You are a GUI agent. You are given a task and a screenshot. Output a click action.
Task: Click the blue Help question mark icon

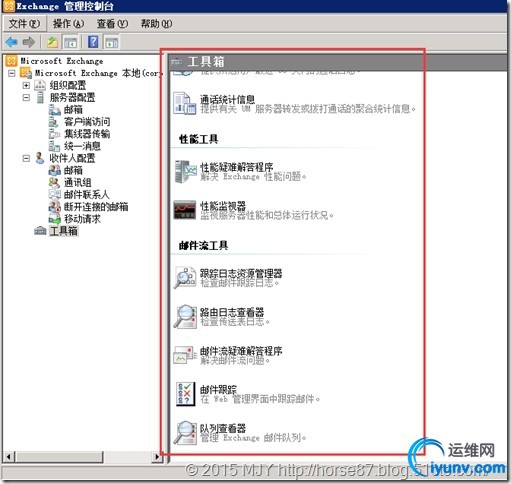93,42
